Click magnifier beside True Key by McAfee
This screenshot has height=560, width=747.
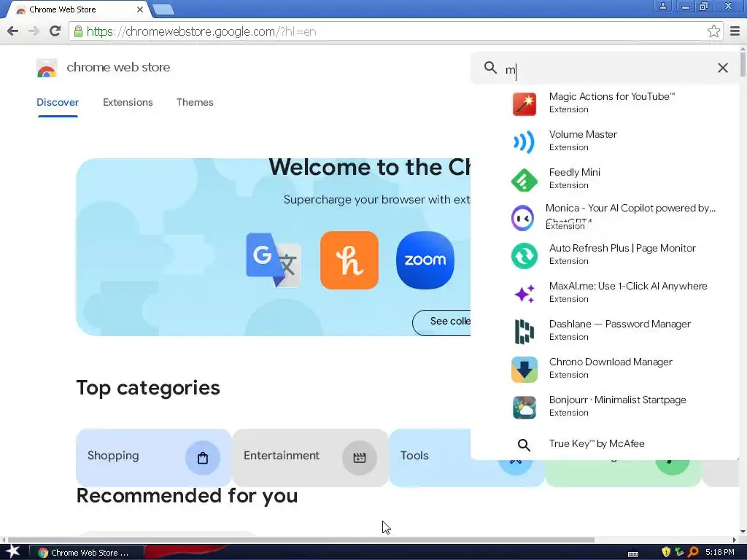point(524,445)
